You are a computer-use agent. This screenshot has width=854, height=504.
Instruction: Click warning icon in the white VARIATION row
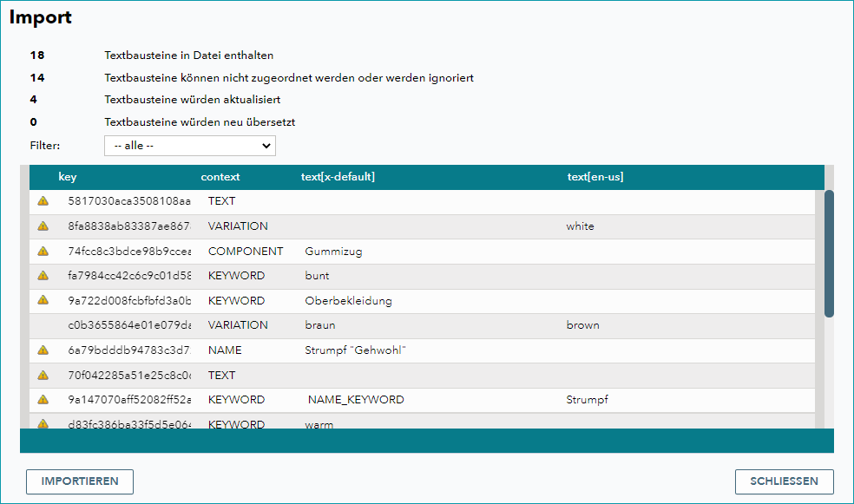point(43,226)
